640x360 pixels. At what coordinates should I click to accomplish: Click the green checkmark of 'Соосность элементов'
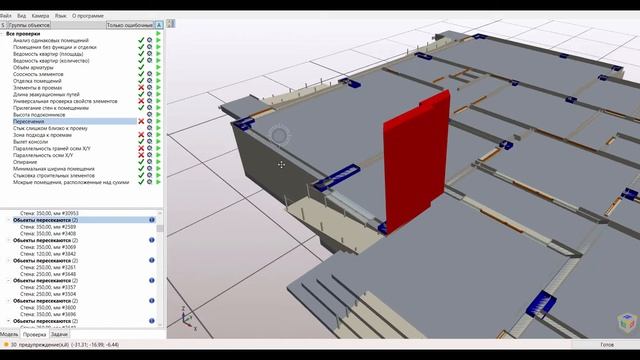click(141, 74)
